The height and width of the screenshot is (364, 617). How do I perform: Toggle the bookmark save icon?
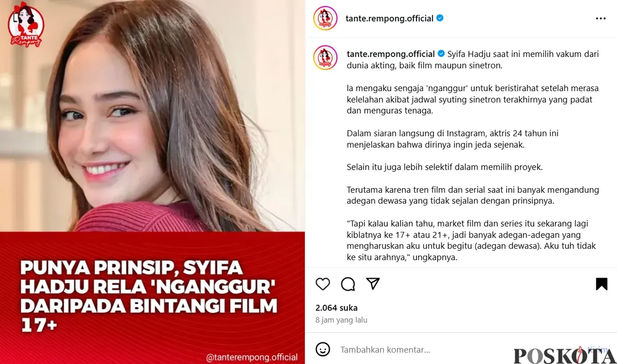(x=601, y=284)
